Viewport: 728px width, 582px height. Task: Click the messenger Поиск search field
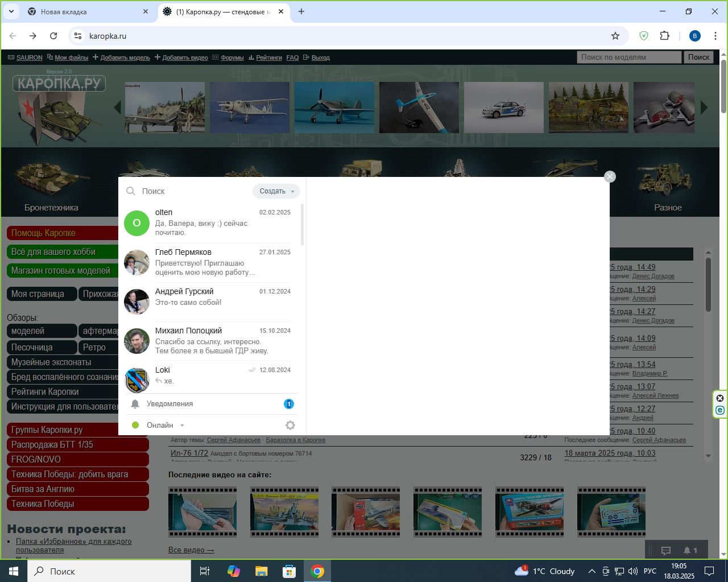(x=193, y=191)
